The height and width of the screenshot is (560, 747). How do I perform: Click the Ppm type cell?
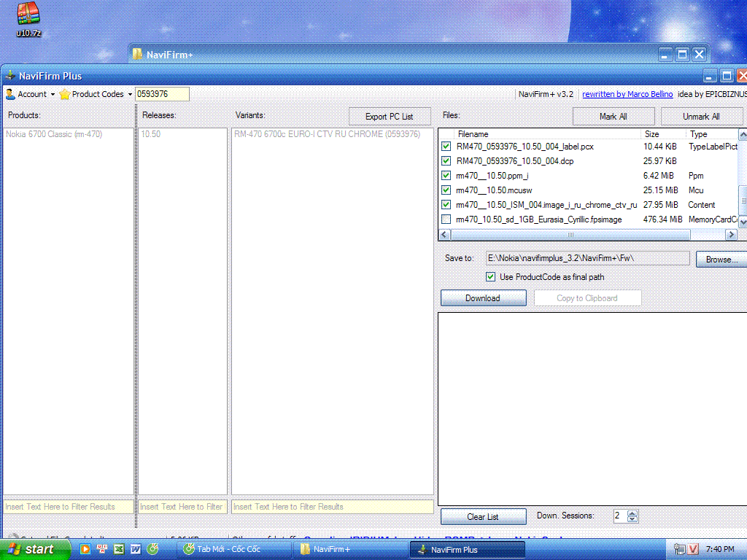coord(695,176)
